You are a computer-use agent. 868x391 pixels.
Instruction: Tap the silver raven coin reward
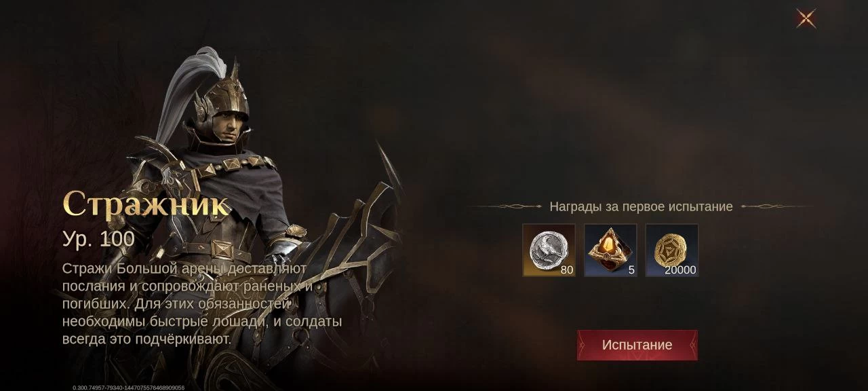coord(549,250)
